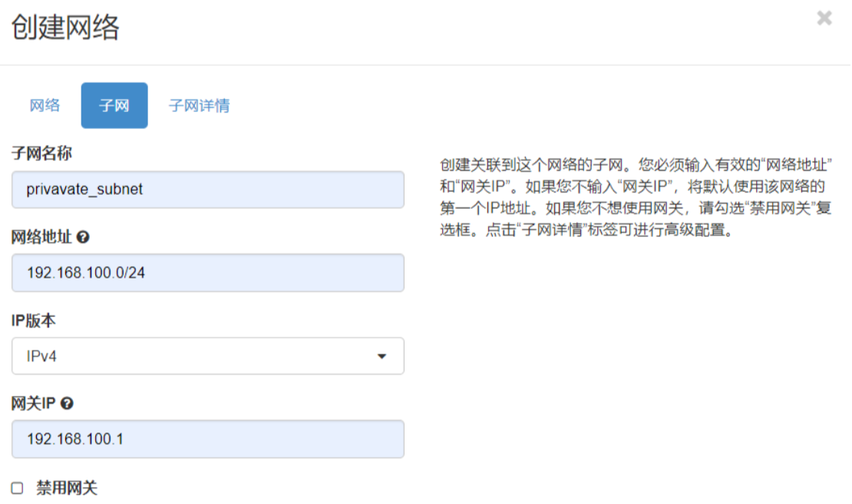852x504 pixels.
Task: Click the 网络地址 field showing 192.168.100.0/24
Action: tap(207, 272)
